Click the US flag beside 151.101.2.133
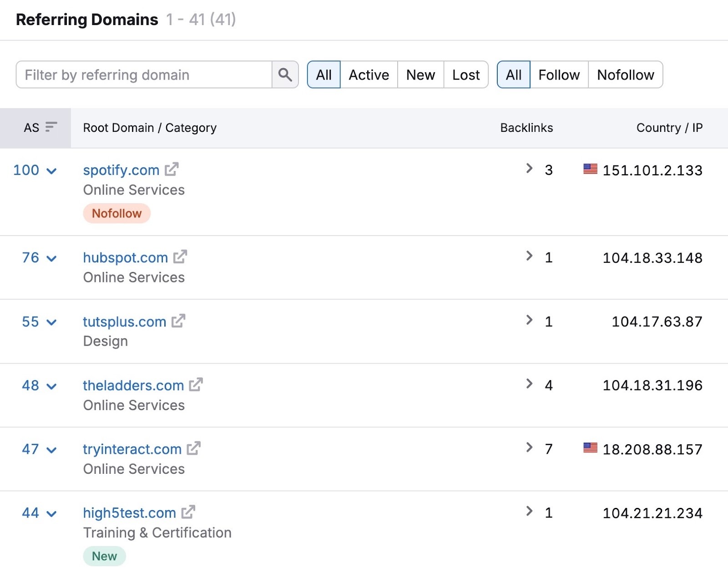 coord(589,170)
